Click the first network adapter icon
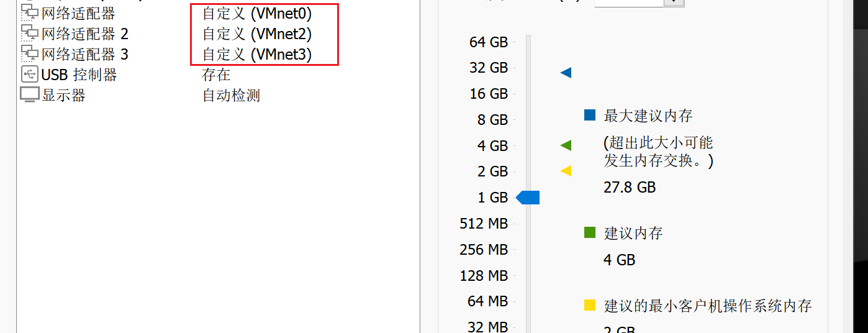 click(x=29, y=13)
